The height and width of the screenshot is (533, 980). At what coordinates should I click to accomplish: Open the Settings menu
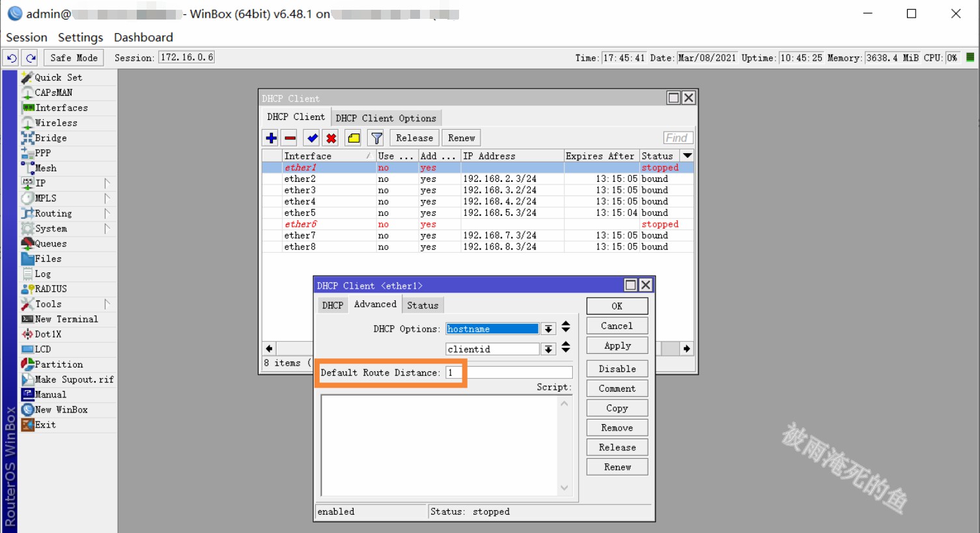[80, 37]
